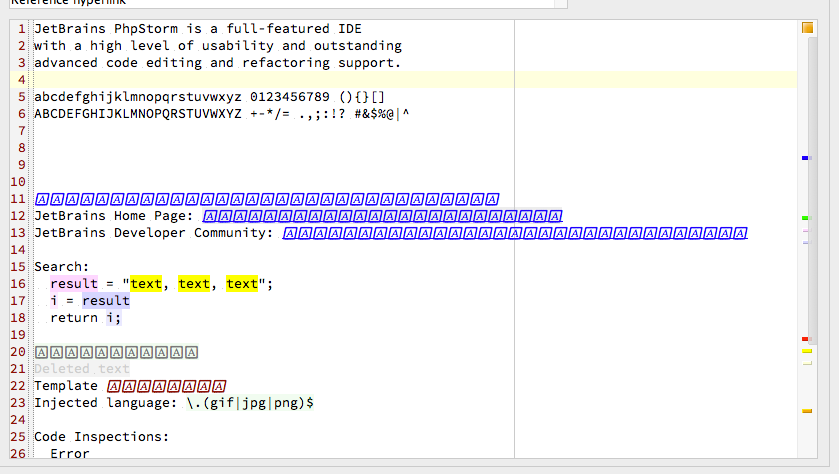The height and width of the screenshot is (474, 839).
Task: Open the hyperlink on line 11
Action: [x=266, y=199]
